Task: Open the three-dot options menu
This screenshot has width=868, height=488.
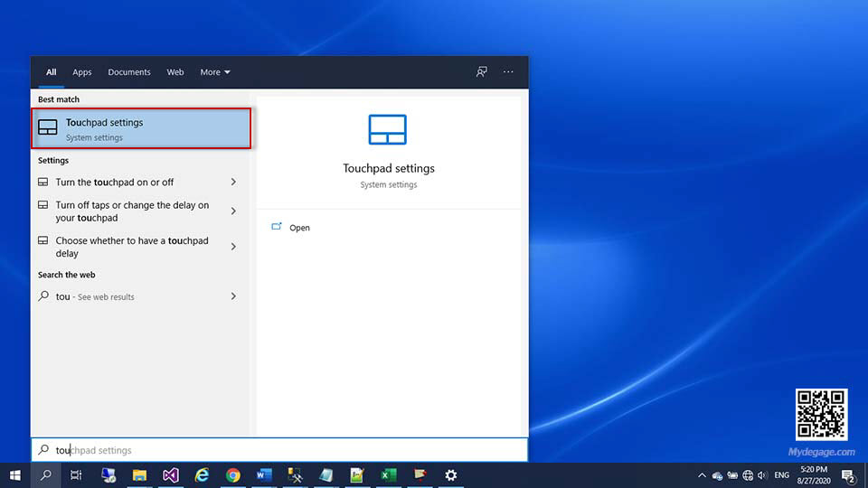Action: [508, 72]
